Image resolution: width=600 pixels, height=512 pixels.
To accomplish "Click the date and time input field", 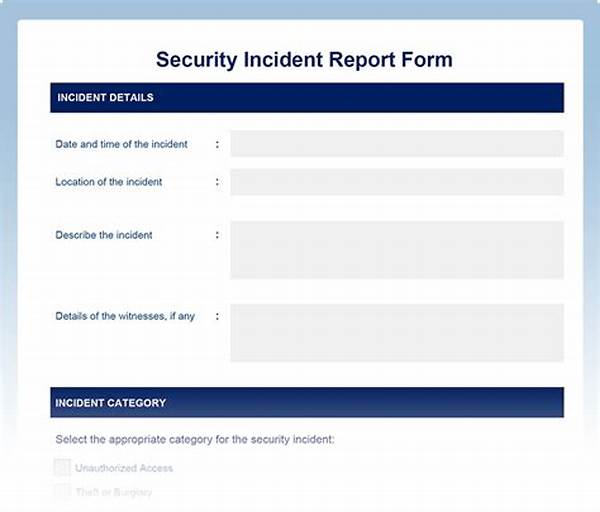I will pos(396,144).
